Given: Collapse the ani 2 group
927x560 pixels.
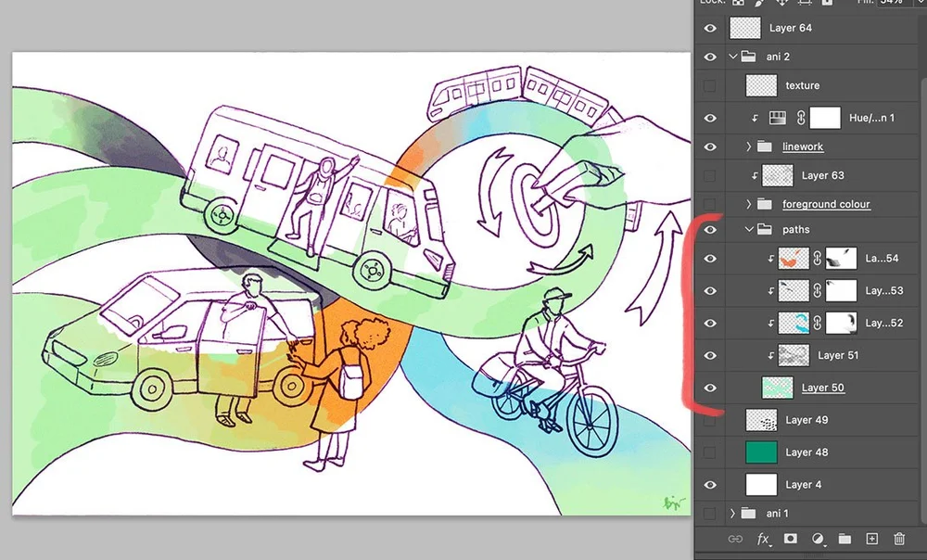Looking at the screenshot, I should [733, 56].
